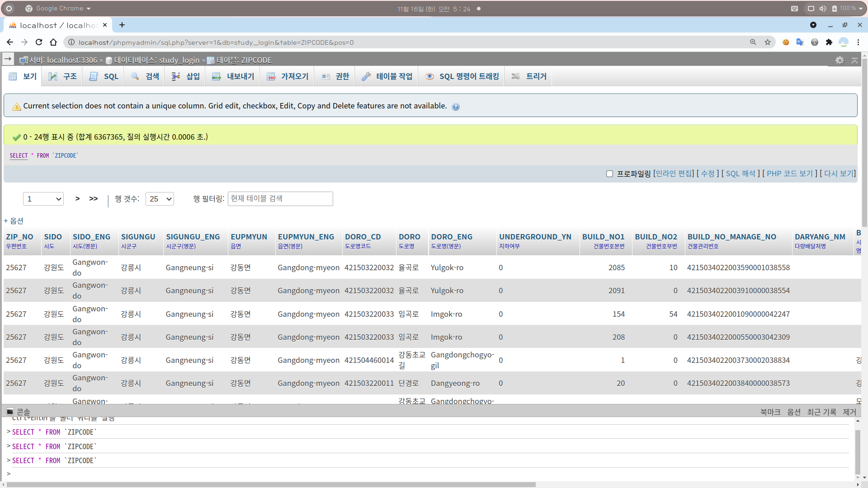The width and height of the screenshot is (868, 488).
Task: Click the zoom magnifier icon in address bar
Action: click(x=753, y=42)
